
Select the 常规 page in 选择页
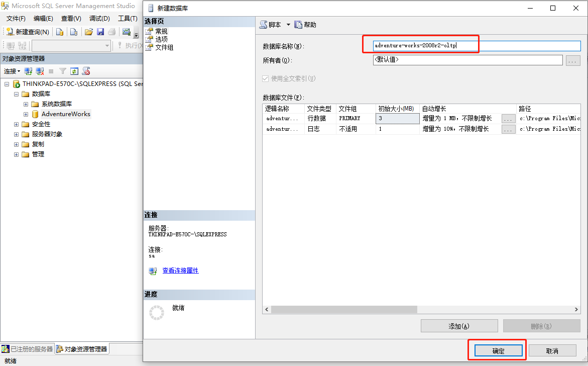162,31
